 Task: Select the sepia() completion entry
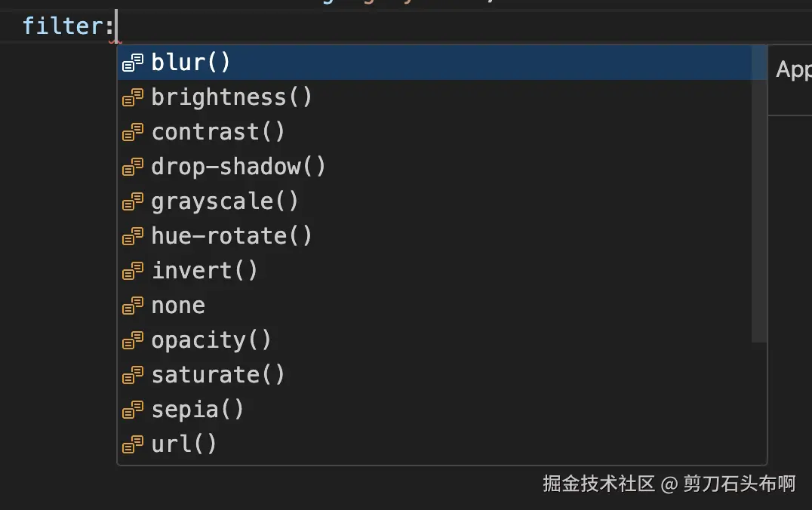(198, 410)
